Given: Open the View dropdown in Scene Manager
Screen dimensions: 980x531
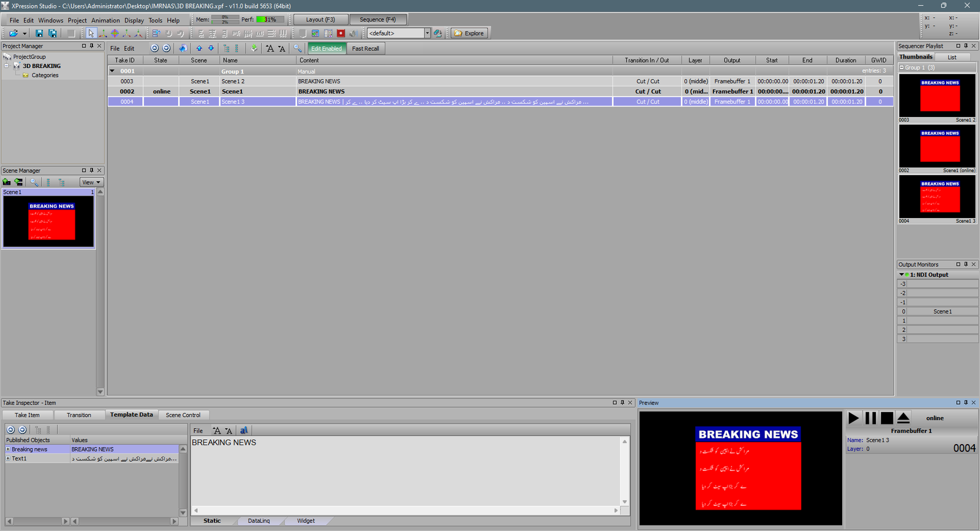Looking at the screenshot, I should (91, 182).
